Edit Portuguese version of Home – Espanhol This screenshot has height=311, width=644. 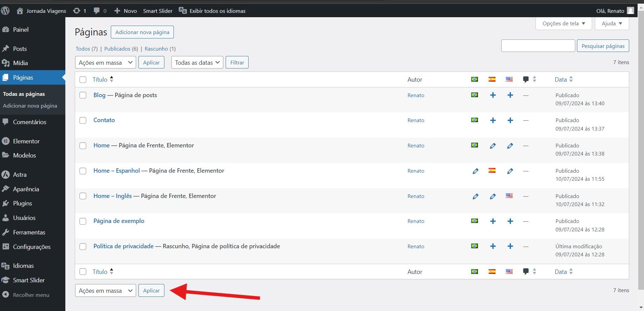click(475, 171)
